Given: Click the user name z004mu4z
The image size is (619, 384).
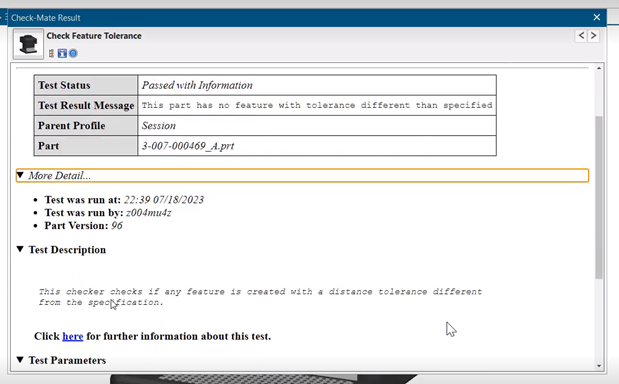Looking at the screenshot, I should pos(148,213).
